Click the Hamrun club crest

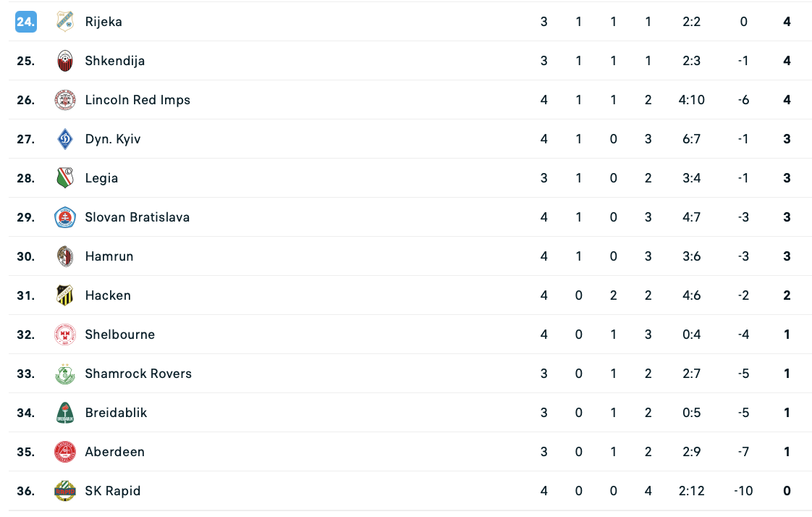coord(65,256)
